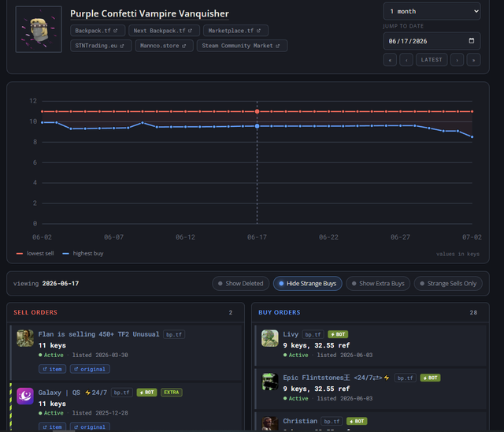Click the buy orders count 28
Image resolution: width=504 pixels, height=432 pixels.
click(x=473, y=313)
